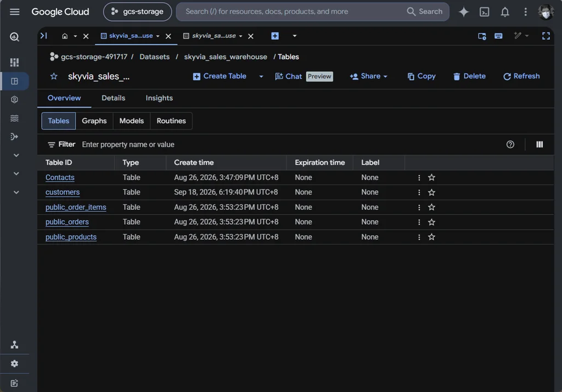The width and height of the screenshot is (562, 392).
Task: Go to the home tab icon
Action: pyautogui.click(x=65, y=36)
